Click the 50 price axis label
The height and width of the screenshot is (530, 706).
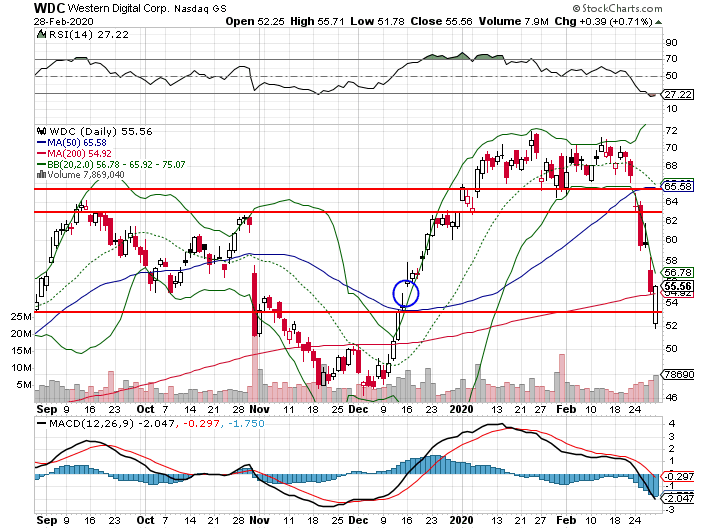[671, 349]
